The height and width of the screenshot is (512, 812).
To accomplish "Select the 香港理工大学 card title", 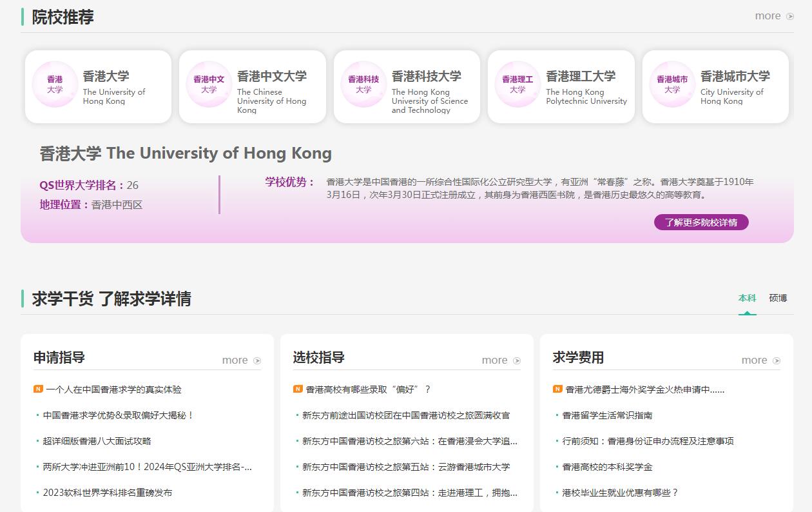I will pyautogui.click(x=581, y=76).
